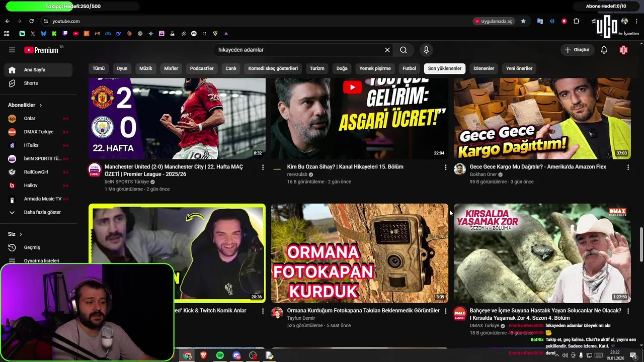Open browser extensions puzzle icon
Image resolution: width=644 pixels, height=362 pixels.
(x=577, y=21)
